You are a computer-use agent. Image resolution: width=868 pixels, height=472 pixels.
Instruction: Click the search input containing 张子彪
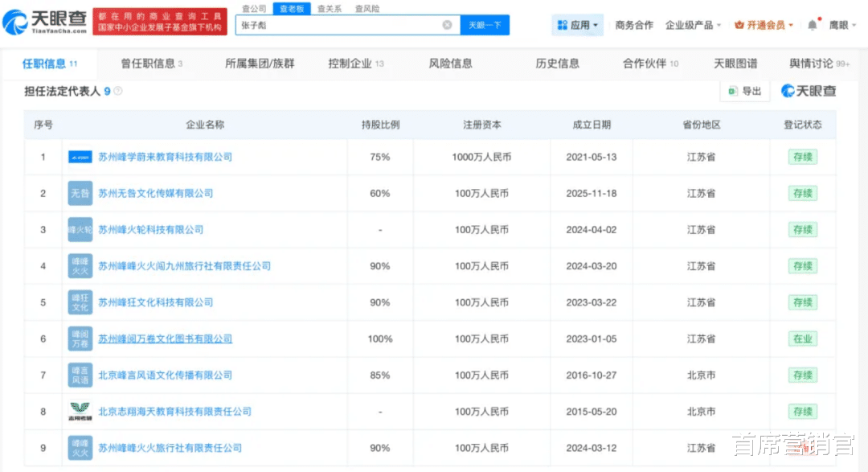click(x=338, y=25)
